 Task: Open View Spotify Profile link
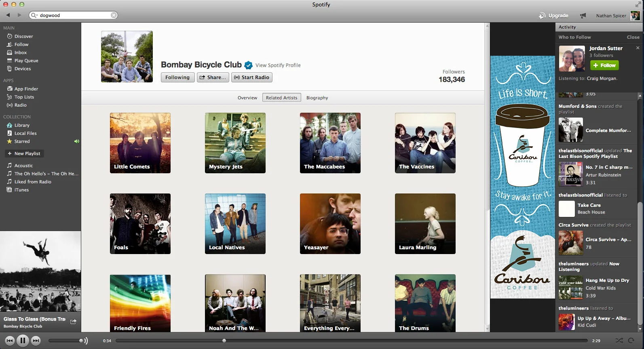tap(278, 65)
